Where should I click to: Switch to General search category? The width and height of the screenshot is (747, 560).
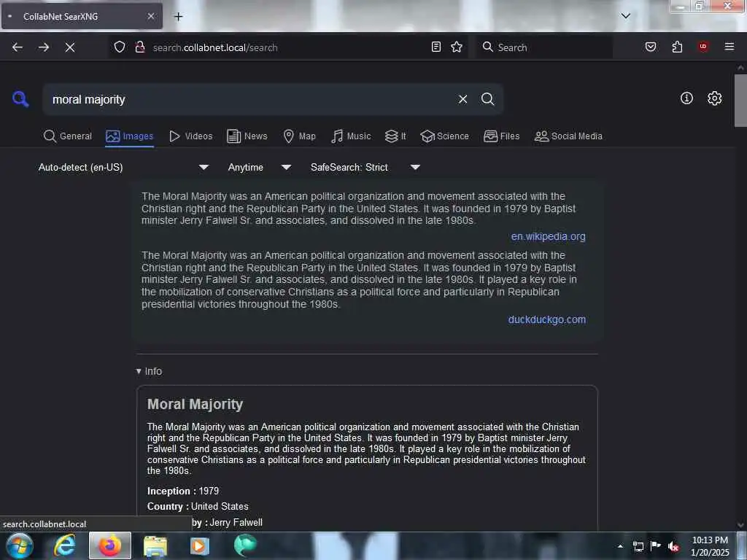(x=68, y=136)
